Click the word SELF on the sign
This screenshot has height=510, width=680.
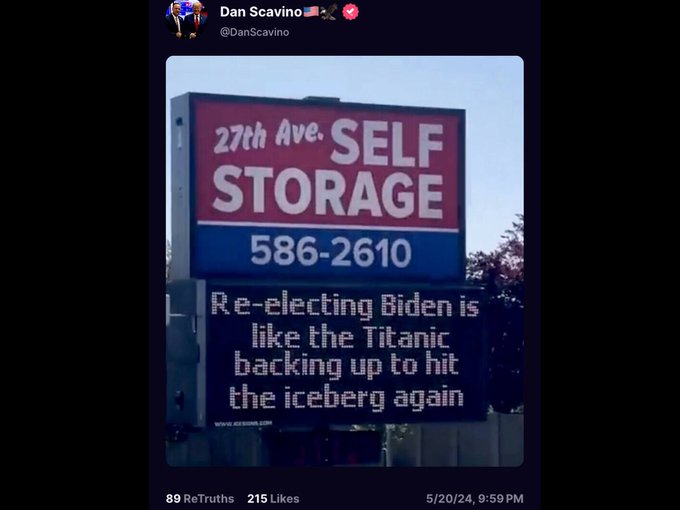coord(387,143)
